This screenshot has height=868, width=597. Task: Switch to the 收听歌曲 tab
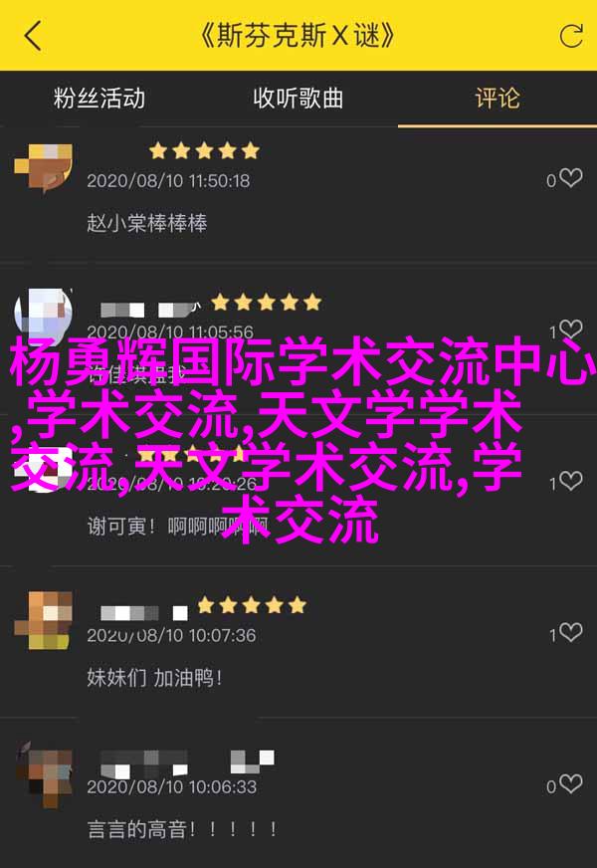click(298, 99)
